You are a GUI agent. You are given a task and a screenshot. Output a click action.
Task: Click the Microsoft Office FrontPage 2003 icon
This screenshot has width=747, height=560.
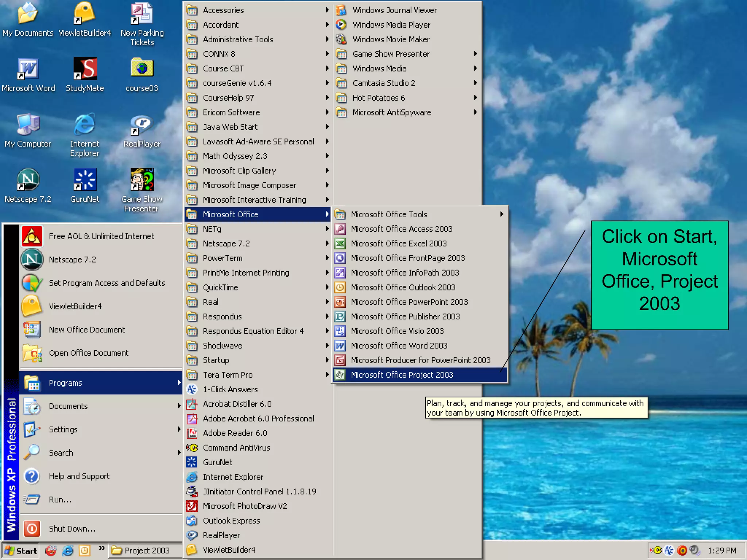coord(340,258)
